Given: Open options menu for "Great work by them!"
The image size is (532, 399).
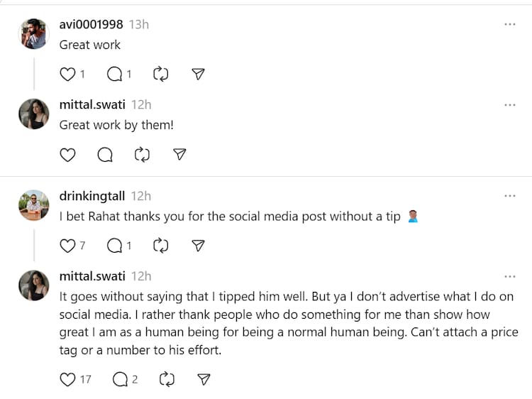Looking at the screenshot, I should tap(509, 105).
